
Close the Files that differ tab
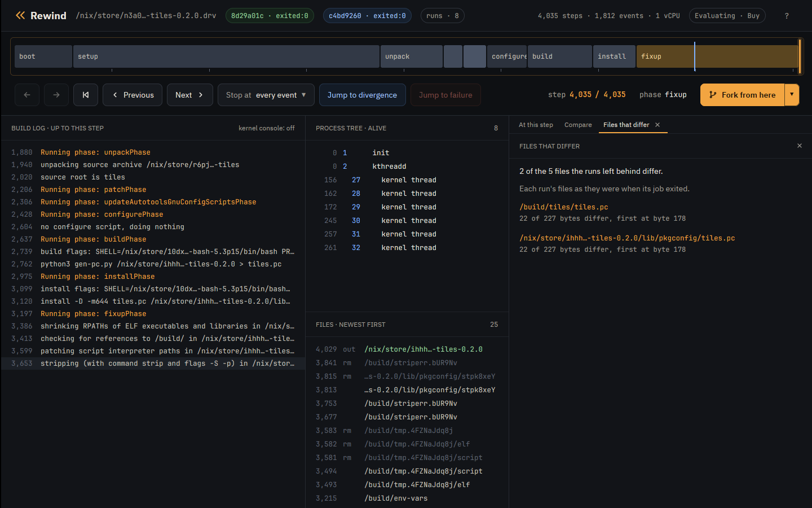(x=657, y=125)
